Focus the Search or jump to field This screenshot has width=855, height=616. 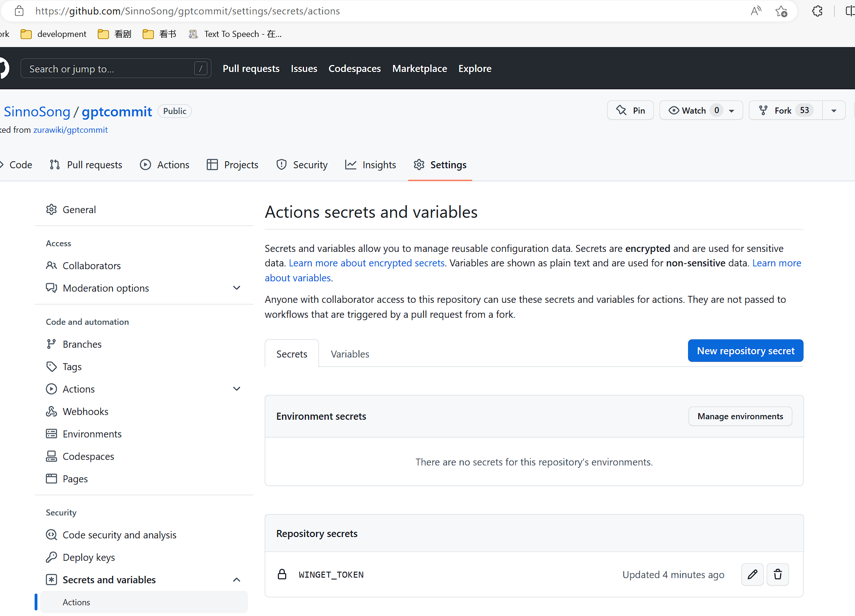pos(116,69)
